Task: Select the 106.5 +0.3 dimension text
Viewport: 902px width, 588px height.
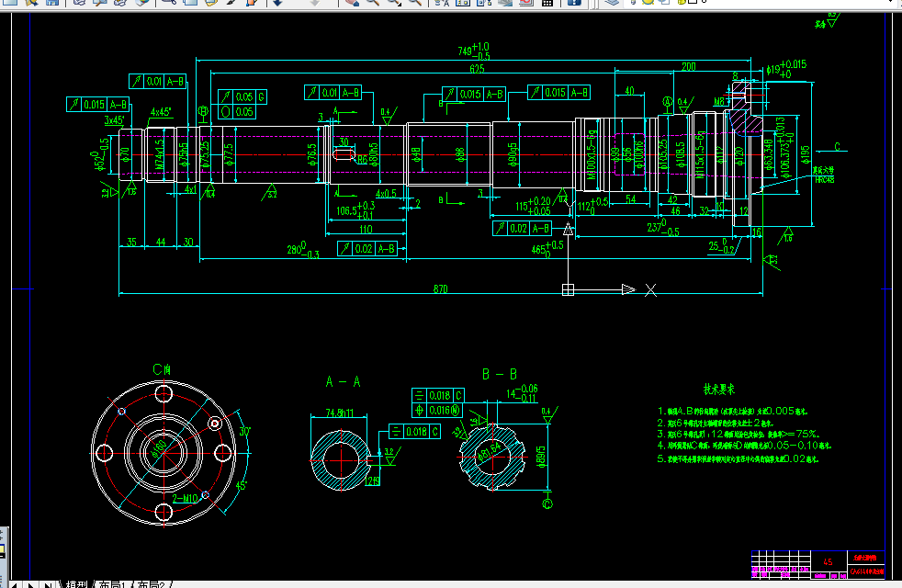Action: click(x=355, y=209)
